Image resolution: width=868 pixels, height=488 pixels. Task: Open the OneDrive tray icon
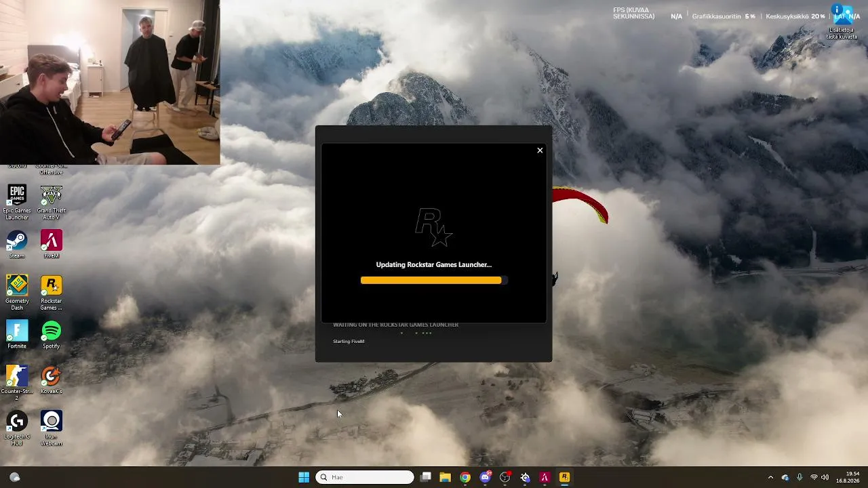785,477
